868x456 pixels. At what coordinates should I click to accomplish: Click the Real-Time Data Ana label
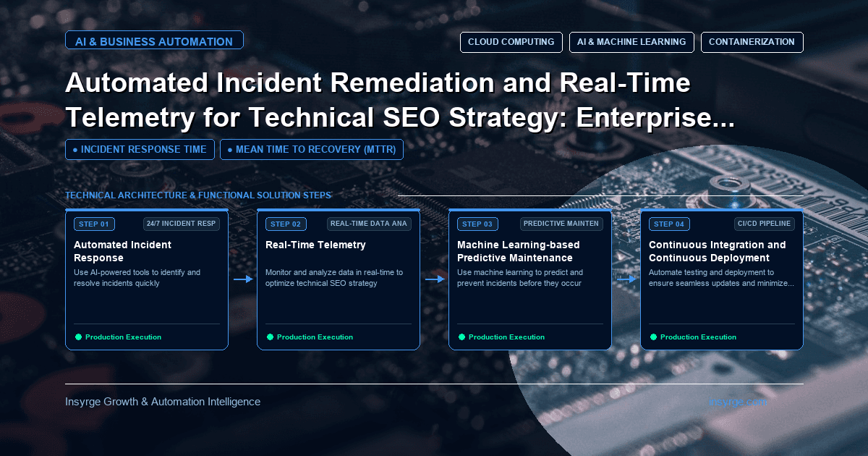tap(370, 224)
